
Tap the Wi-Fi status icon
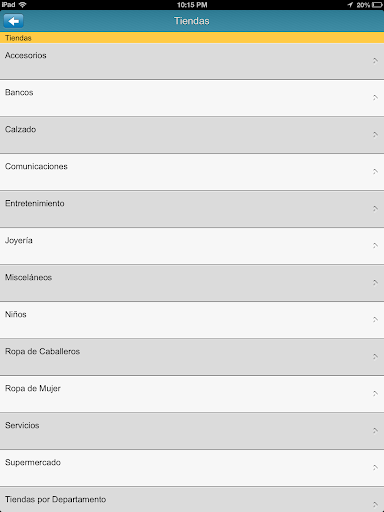pyautogui.click(x=23, y=5)
